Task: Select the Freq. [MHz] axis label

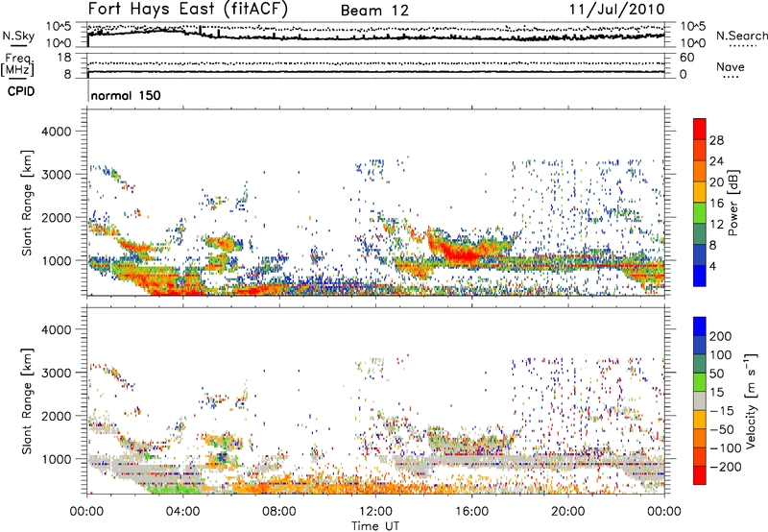Action: (17, 64)
